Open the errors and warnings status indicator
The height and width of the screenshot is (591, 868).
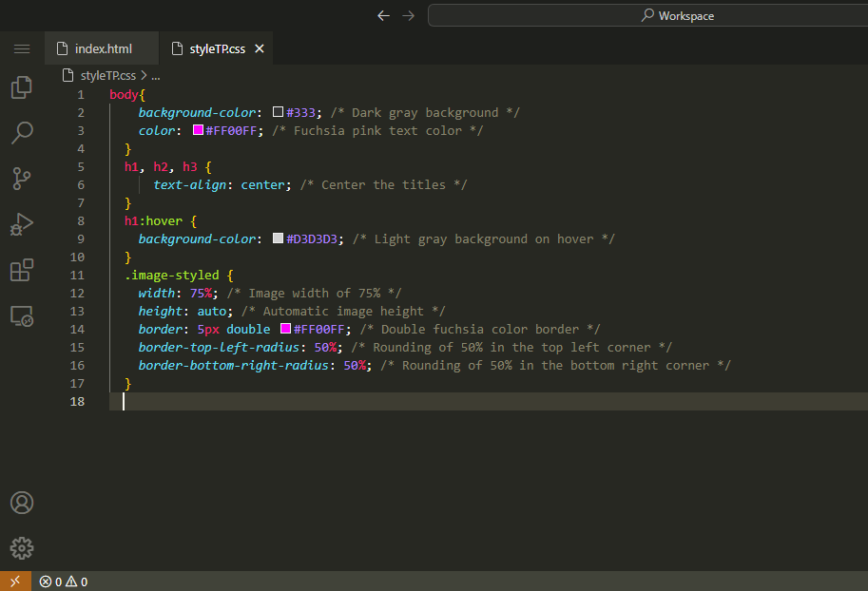click(64, 581)
